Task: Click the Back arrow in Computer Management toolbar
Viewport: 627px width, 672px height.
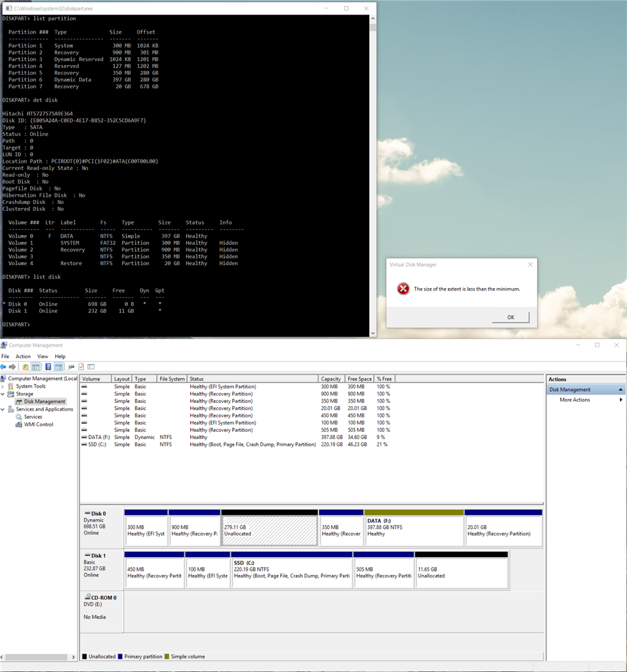Action: [3, 367]
